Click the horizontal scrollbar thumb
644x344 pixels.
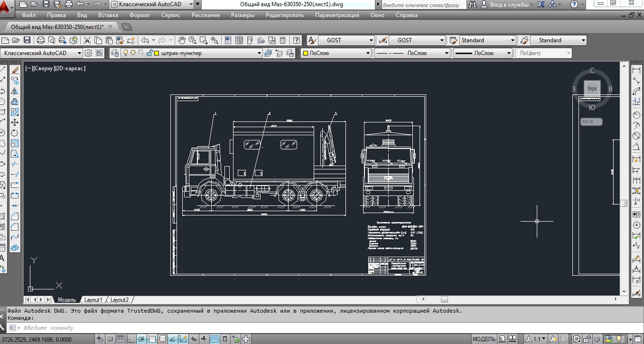click(444, 299)
